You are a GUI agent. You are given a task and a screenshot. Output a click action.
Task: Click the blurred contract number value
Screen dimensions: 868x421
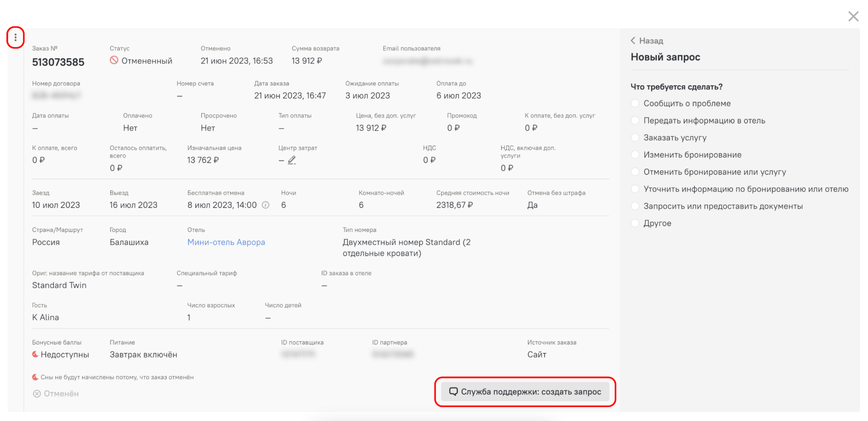tap(56, 96)
